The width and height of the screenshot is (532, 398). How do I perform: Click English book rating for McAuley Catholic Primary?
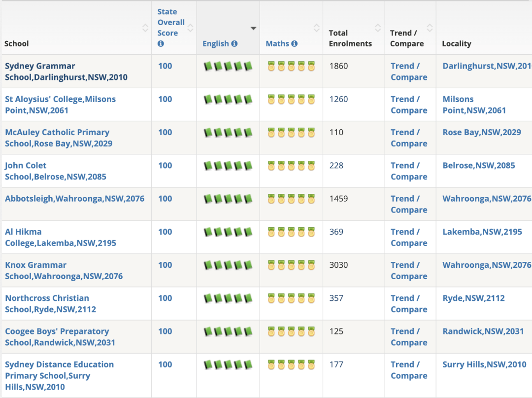[228, 133]
